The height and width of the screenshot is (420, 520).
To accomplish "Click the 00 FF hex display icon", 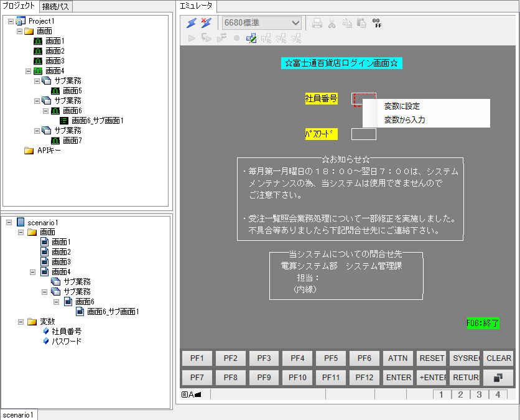I will pos(377,23).
